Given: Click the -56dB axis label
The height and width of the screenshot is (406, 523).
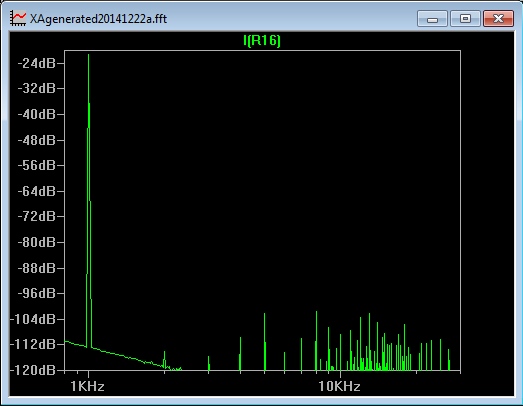Looking at the screenshot, I should tap(36, 165).
